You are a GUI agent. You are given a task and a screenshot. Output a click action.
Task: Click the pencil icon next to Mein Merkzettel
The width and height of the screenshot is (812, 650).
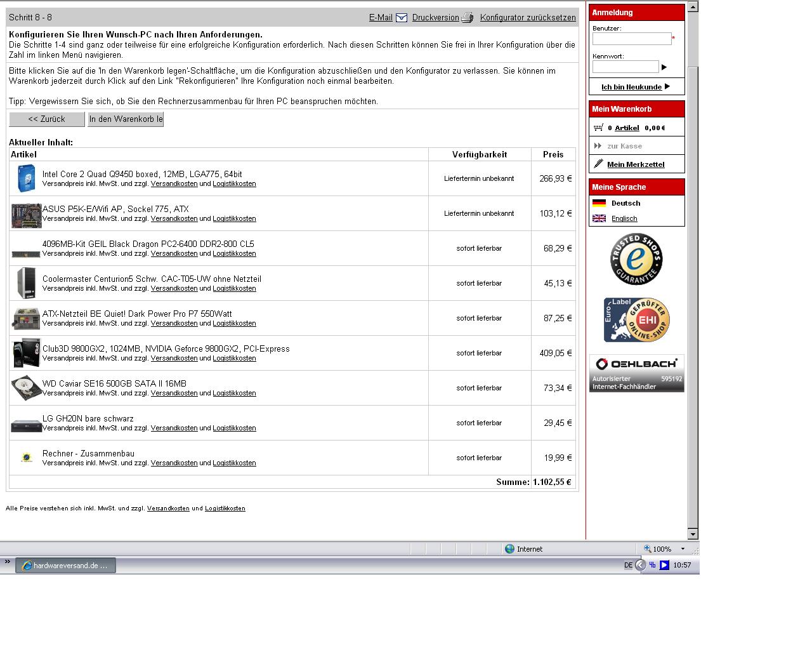point(598,164)
